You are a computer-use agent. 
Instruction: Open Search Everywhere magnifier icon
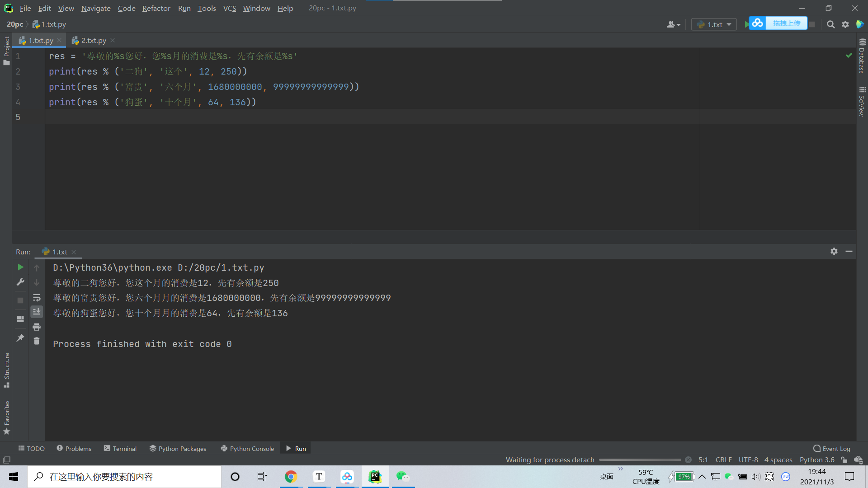point(830,24)
